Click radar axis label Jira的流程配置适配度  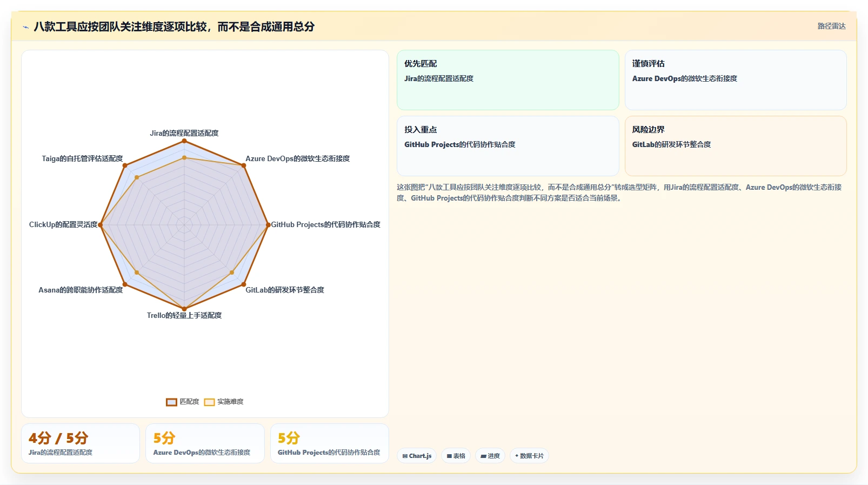coord(184,133)
